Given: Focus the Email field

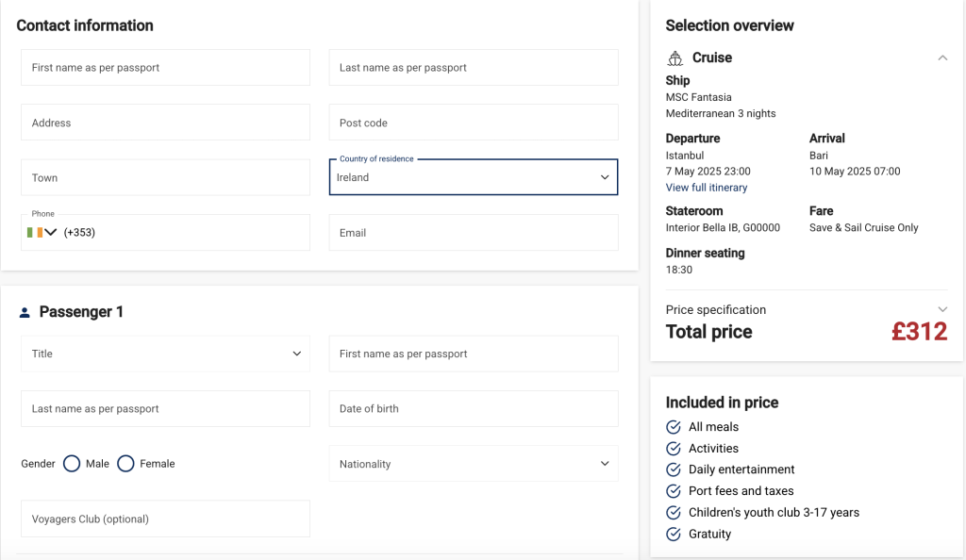Looking at the screenshot, I should [x=474, y=233].
